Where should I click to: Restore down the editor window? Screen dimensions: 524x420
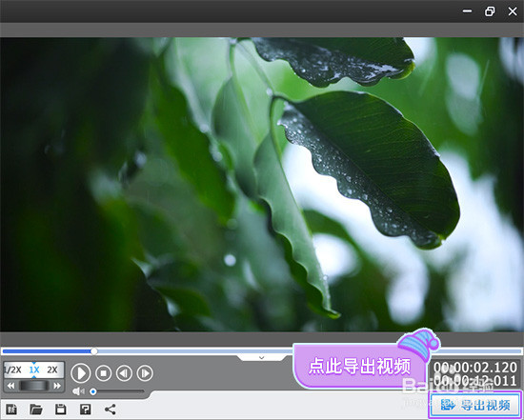tap(490, 11)
